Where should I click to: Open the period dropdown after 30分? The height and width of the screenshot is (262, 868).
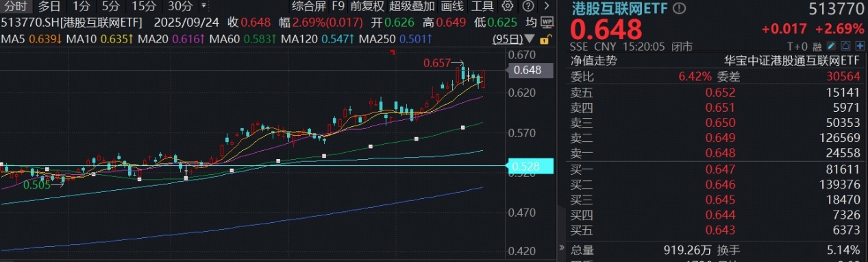204,6
